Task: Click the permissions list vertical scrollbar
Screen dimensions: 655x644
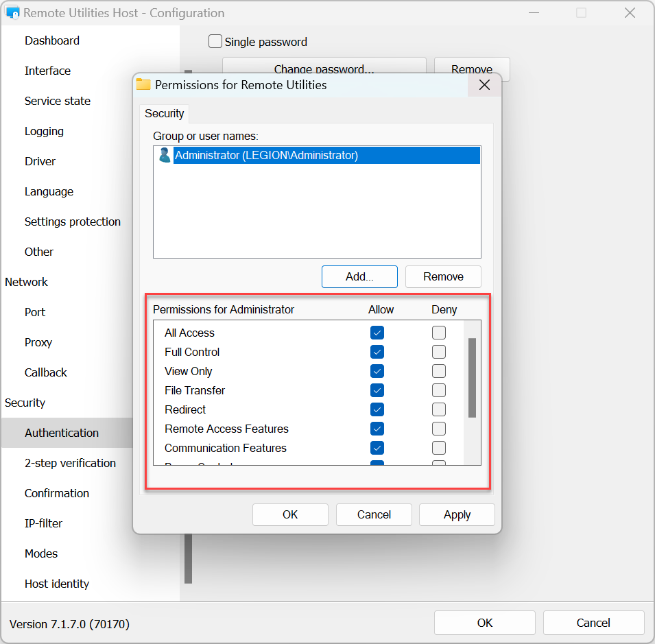Action: (472, 377)
